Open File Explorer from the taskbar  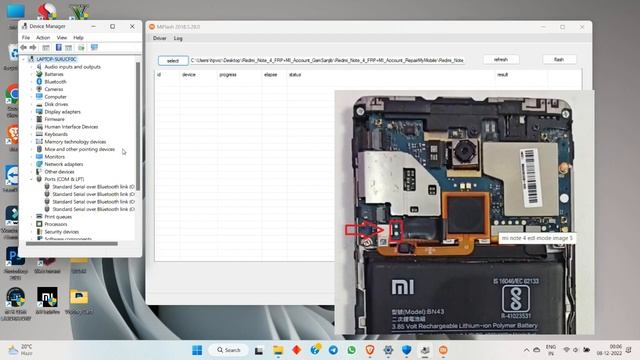click(x=278, y=350)
